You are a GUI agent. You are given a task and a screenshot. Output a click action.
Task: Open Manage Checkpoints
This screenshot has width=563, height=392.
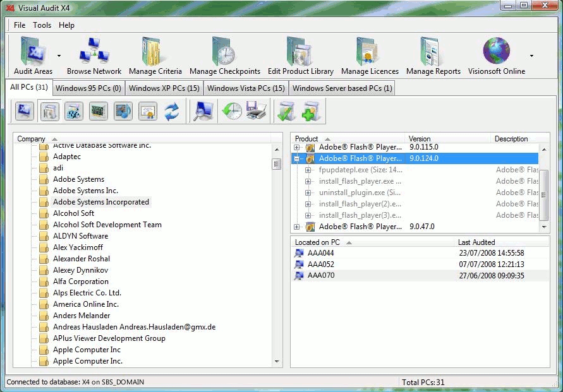point(225,56)
